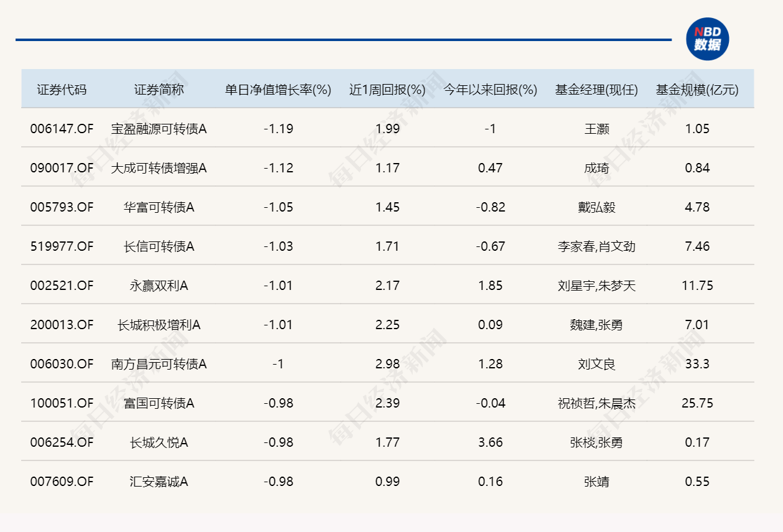The image size is (783, 532).
Task: Select the 证券代码 column header
Action: point(62,88)
